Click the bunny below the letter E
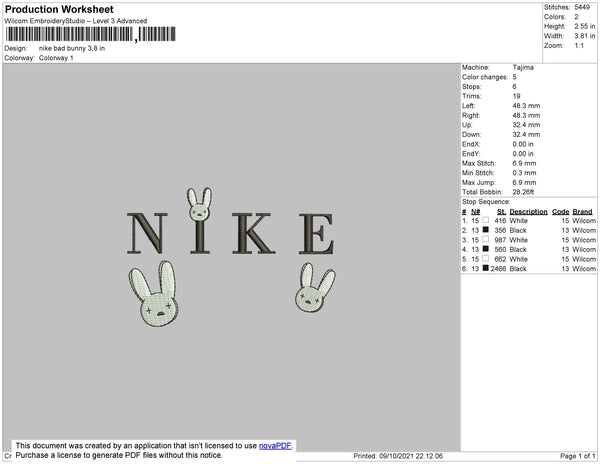 [315, 287]
